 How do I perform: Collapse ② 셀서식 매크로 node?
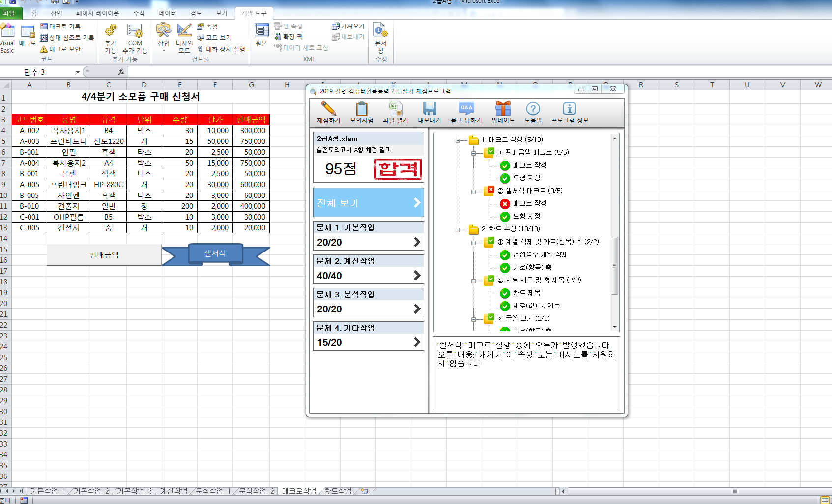pos(473,192)
